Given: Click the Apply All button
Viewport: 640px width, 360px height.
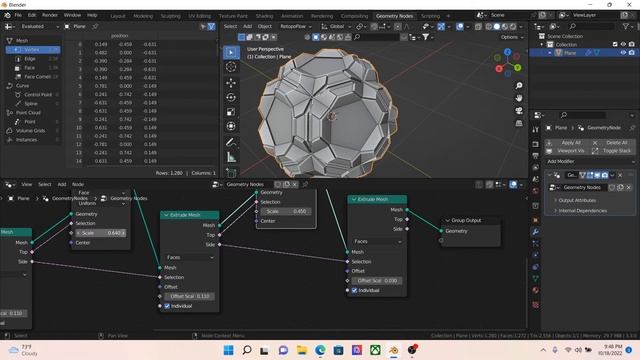Looking at the screenshot, I should pyautogui.click(x=567, y=143).
